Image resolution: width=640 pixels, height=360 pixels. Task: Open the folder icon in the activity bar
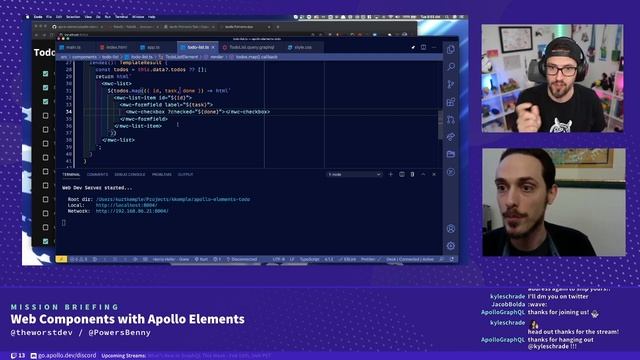pos(451,154)
